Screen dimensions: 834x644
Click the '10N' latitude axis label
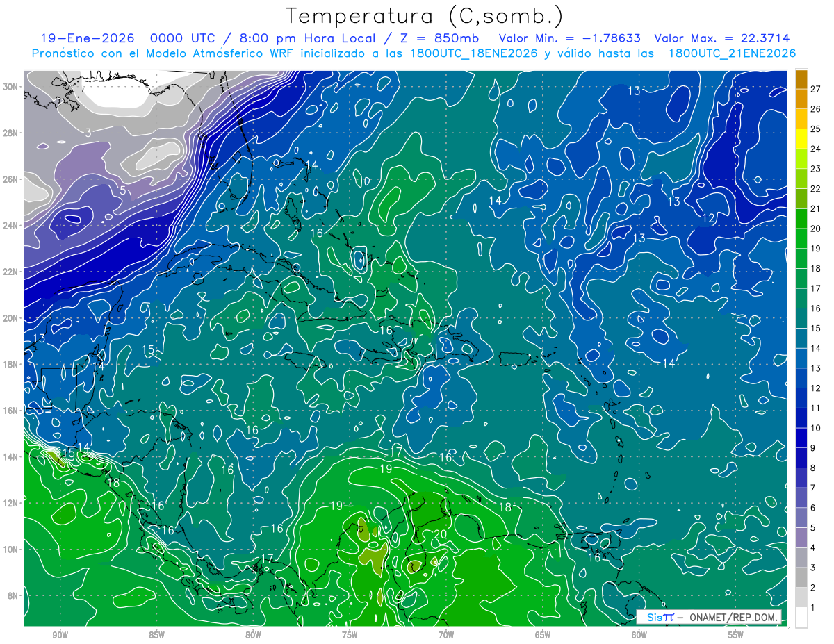(12, 550)
